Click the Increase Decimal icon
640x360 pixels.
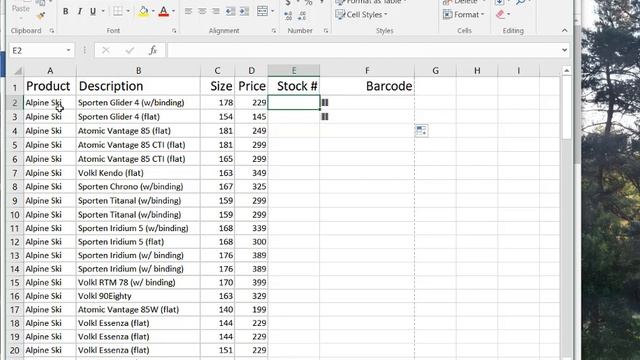[x=288, y=16]
